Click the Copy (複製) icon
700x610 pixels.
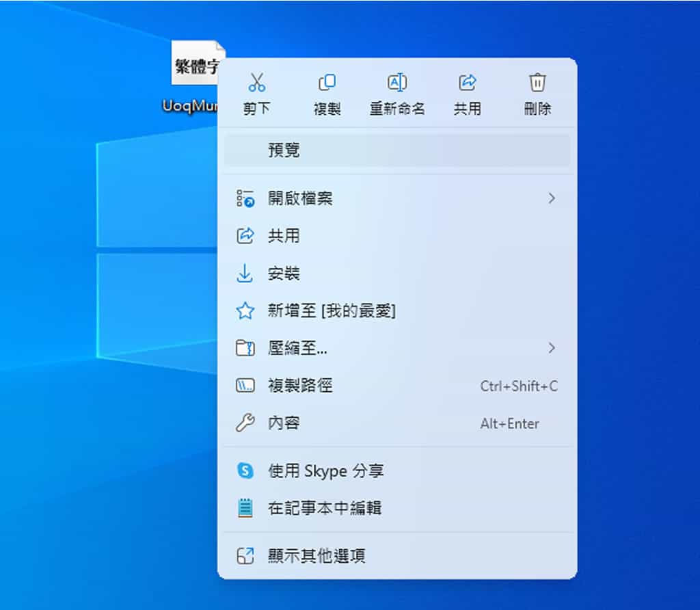[x=327, y=83]
